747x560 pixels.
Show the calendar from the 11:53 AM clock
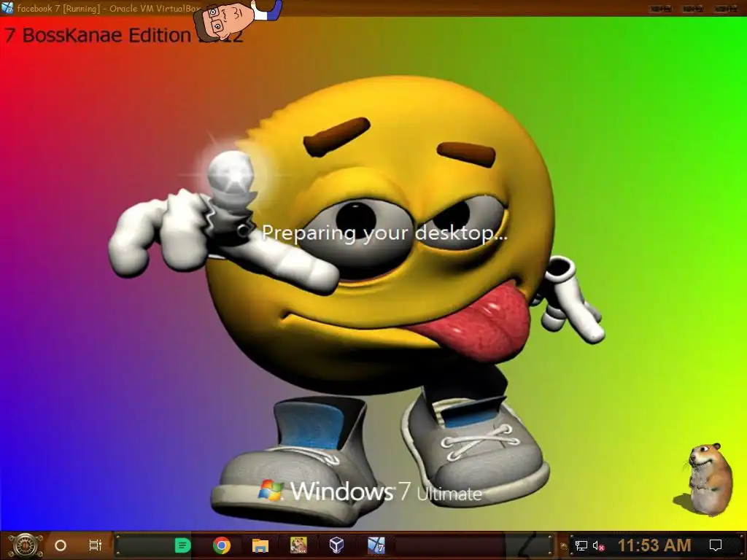[x=654, y=545]
